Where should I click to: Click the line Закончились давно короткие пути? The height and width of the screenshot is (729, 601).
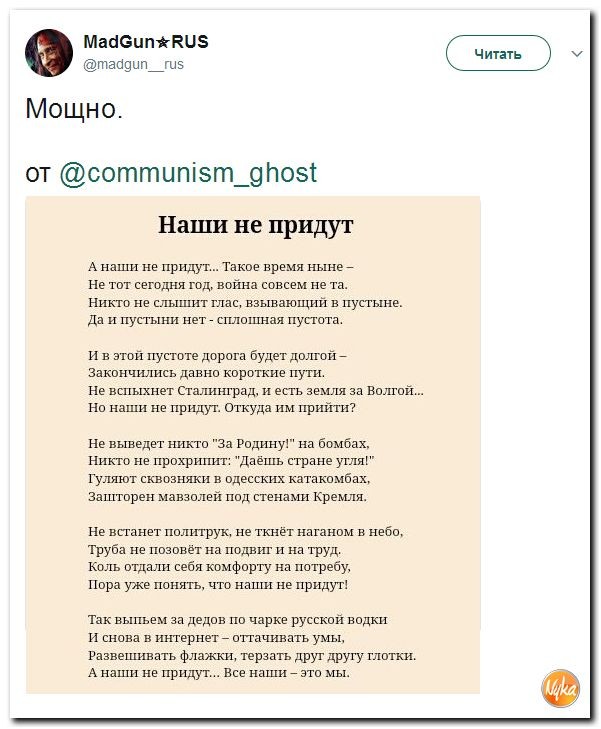click(206, 373)
